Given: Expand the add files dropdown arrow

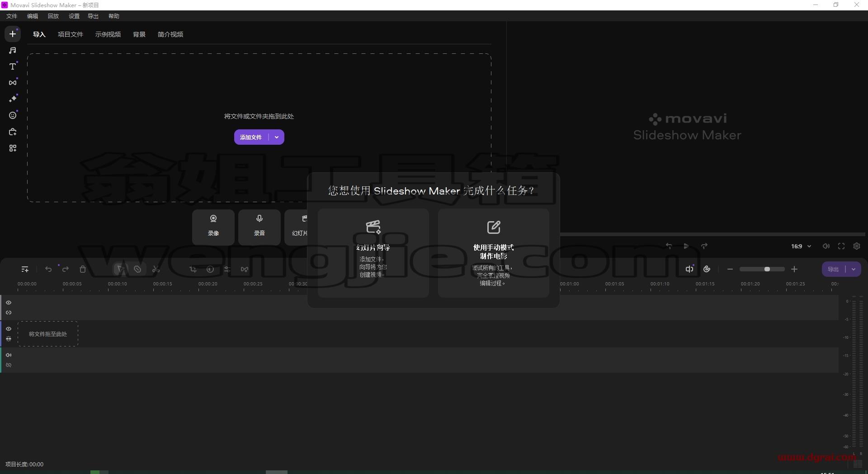Looking at the screenshot, I should pos(277,137).
